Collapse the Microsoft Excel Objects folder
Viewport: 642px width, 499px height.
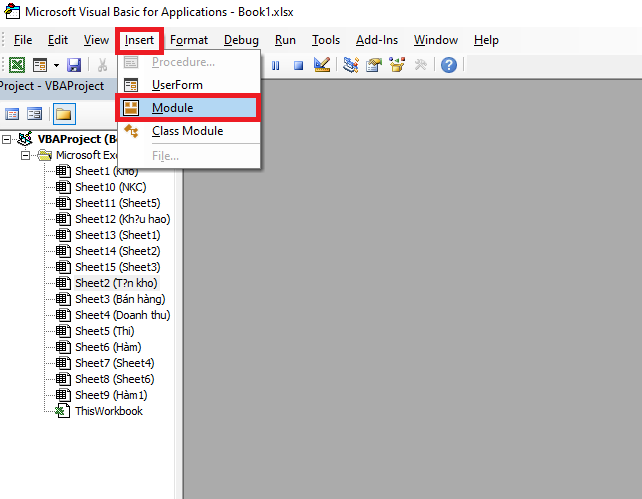[25, 156]
